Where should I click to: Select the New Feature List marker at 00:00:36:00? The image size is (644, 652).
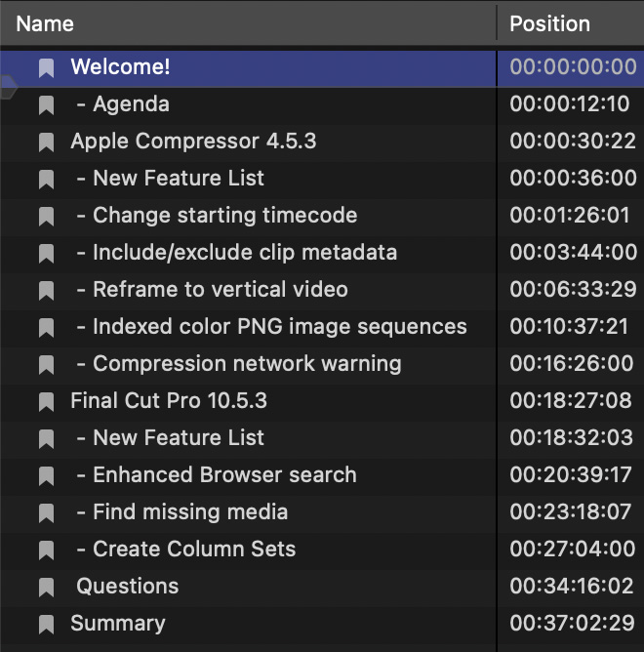coord(170,178)
